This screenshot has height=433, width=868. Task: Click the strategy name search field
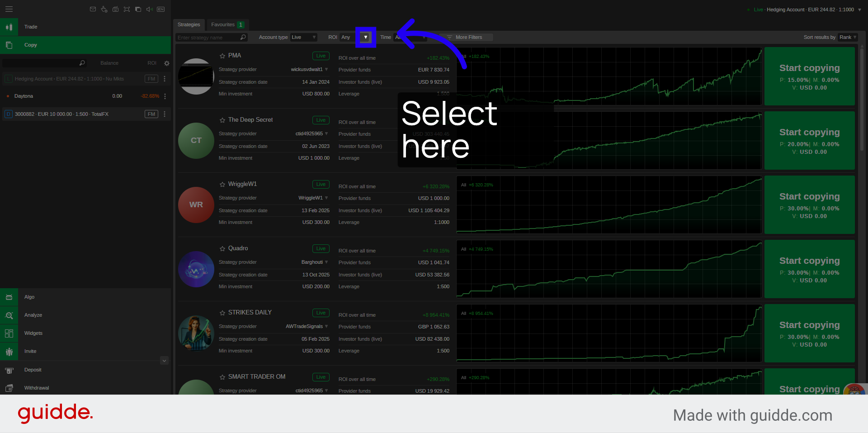pos(208,37)
